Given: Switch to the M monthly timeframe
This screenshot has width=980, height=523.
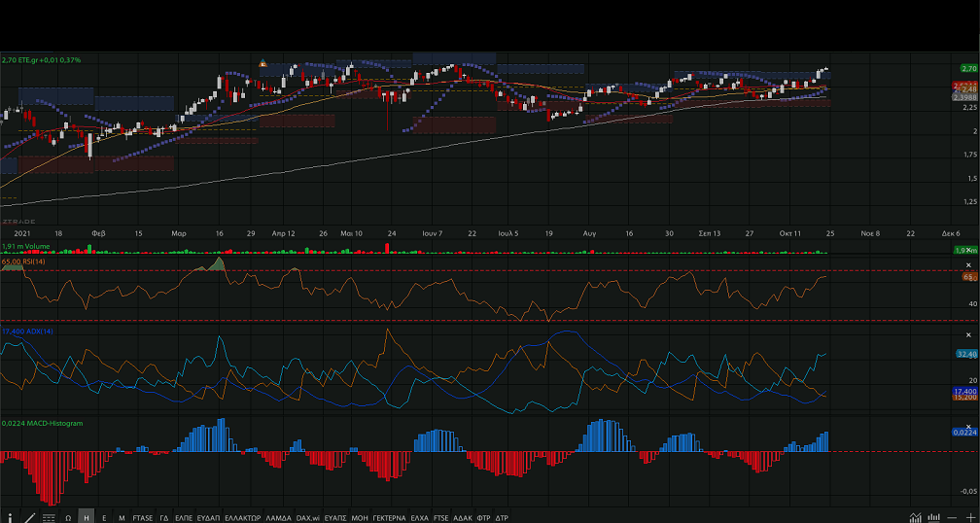Looking at the screenshot, I should pos(122,518).
